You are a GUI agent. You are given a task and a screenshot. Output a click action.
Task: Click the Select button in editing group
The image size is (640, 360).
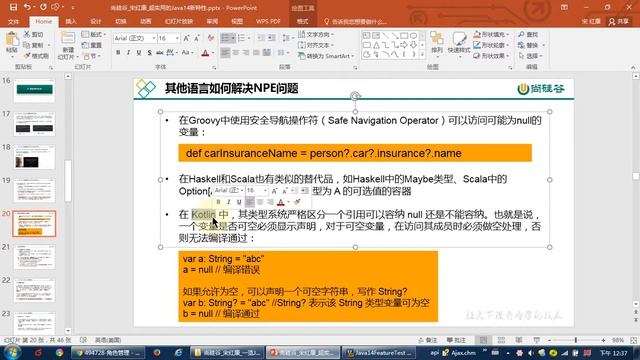pos(531,56)
